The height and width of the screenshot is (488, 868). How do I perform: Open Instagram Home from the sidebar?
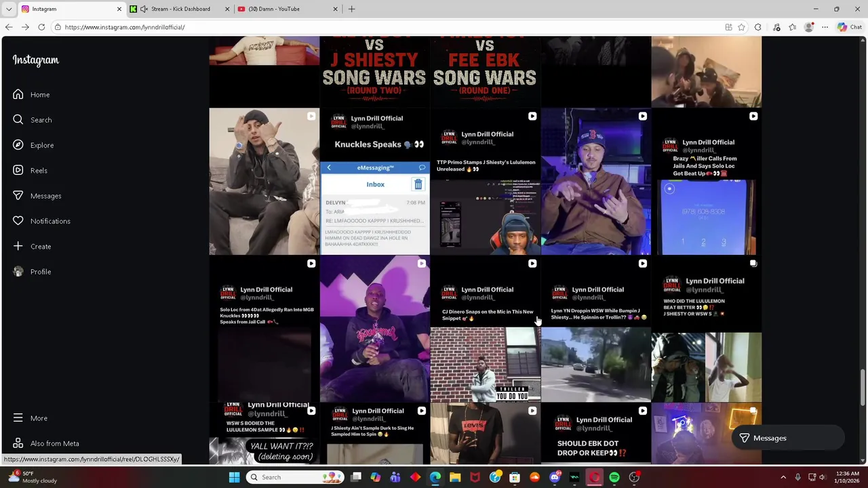[x=31, y=95]
